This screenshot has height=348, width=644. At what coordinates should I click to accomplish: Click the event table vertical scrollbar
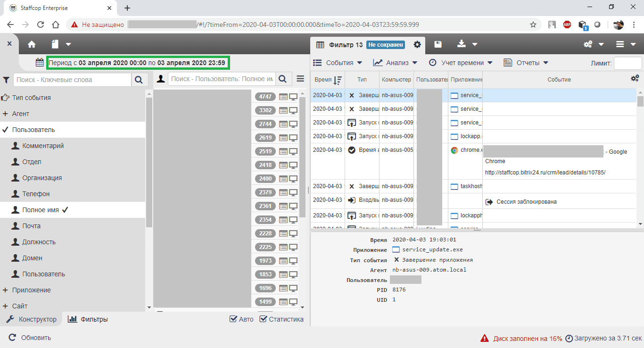tap(640, 101)
